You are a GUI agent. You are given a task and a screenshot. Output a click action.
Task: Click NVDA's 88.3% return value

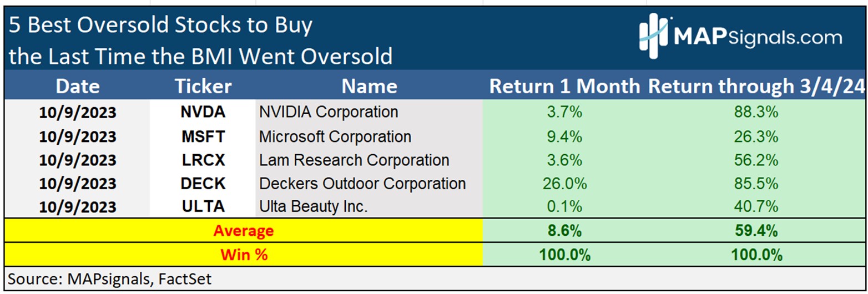(757, 112)
